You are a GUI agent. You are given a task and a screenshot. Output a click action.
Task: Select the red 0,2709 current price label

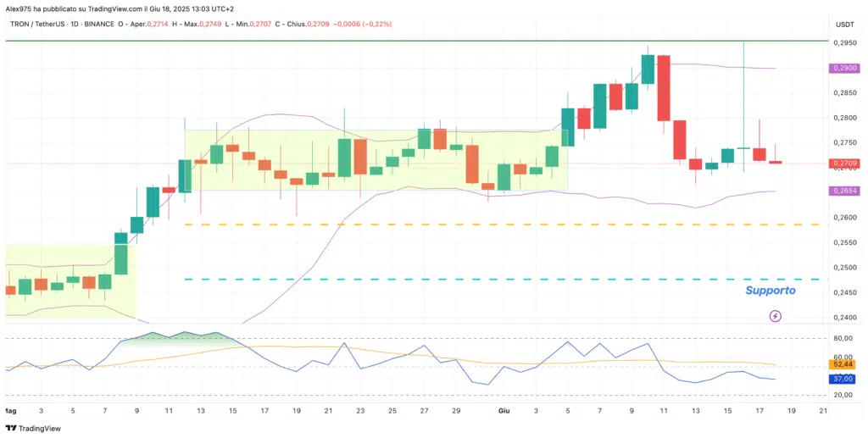[844, 162]
